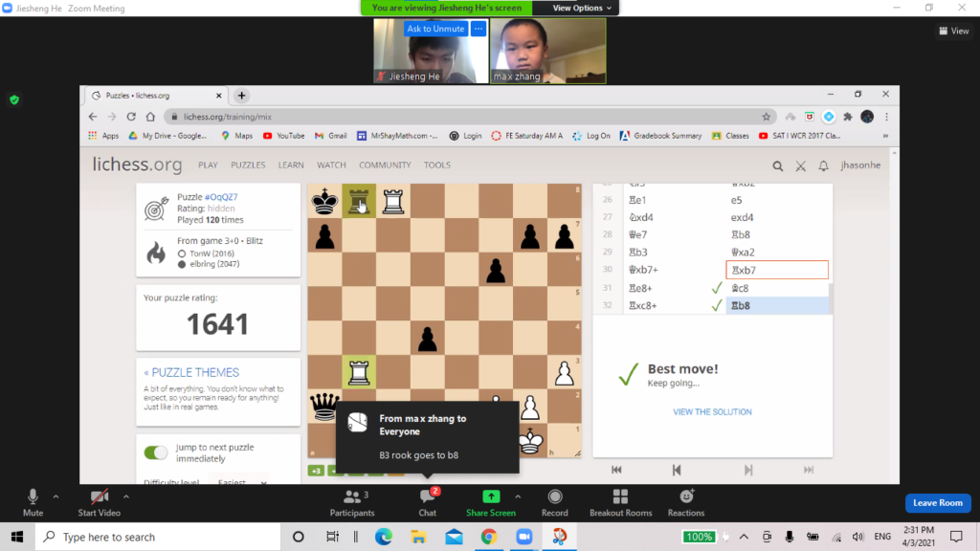Open Gmail bookmark

point(330,136)
